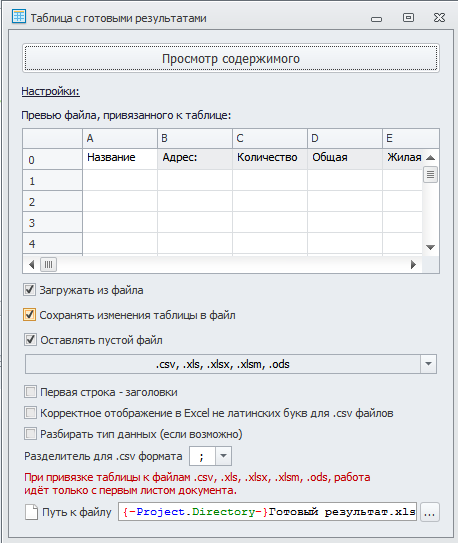This screenshot has height=543, width=458.
Task: Click preview table scroll up arrow
Action: [x=430, y=158]
